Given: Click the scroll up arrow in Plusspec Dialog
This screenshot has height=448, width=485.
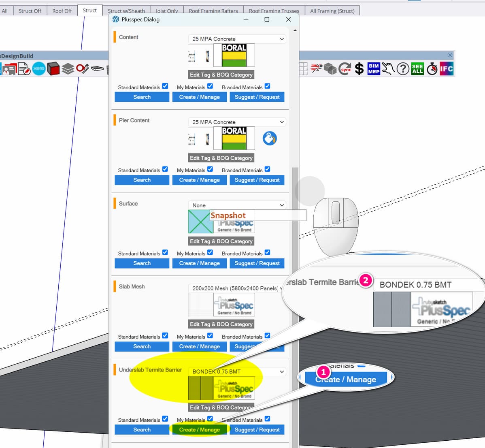Looking at the screenshot, I should click(x=295, y=30).
